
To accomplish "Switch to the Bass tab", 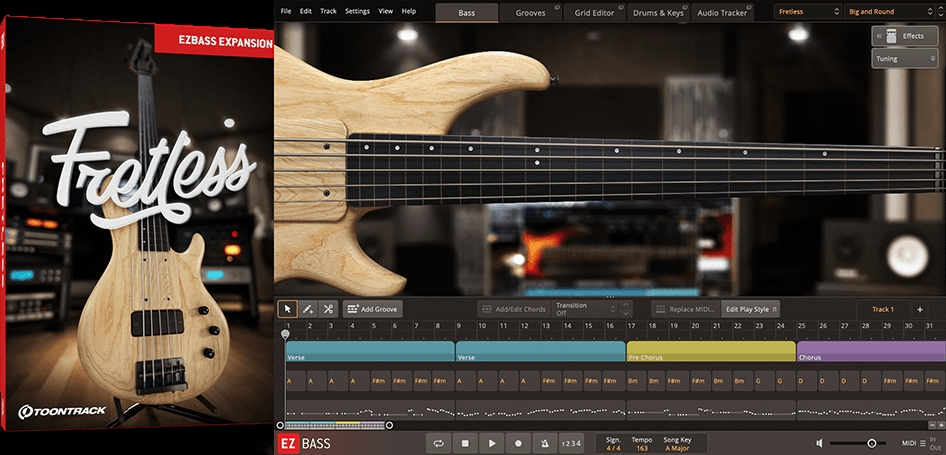I will pyautogui.click(x=466, y=13).
